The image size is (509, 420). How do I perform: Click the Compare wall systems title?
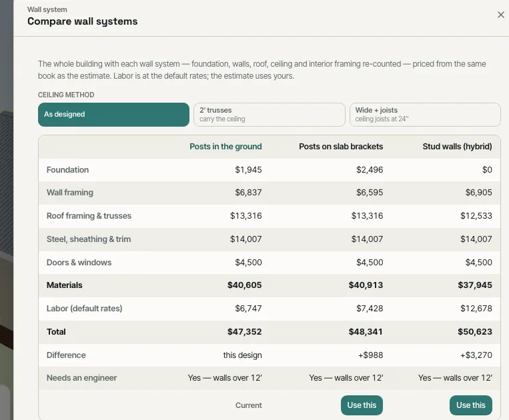(x=83, y=21)
